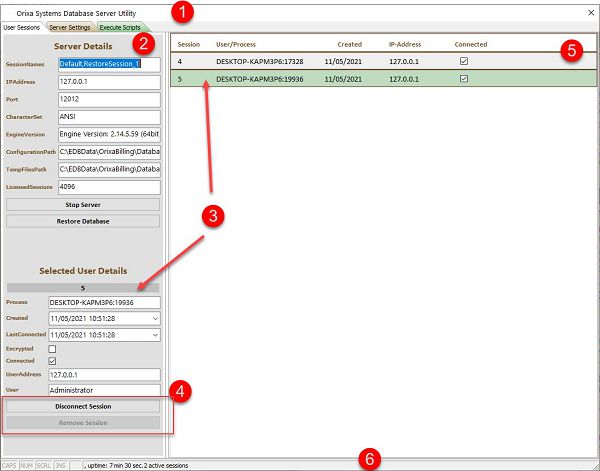Viewport: 600px width, 471px height.
Task: Switch to the User Sessions tab
Action: click(x=21, y=28)
